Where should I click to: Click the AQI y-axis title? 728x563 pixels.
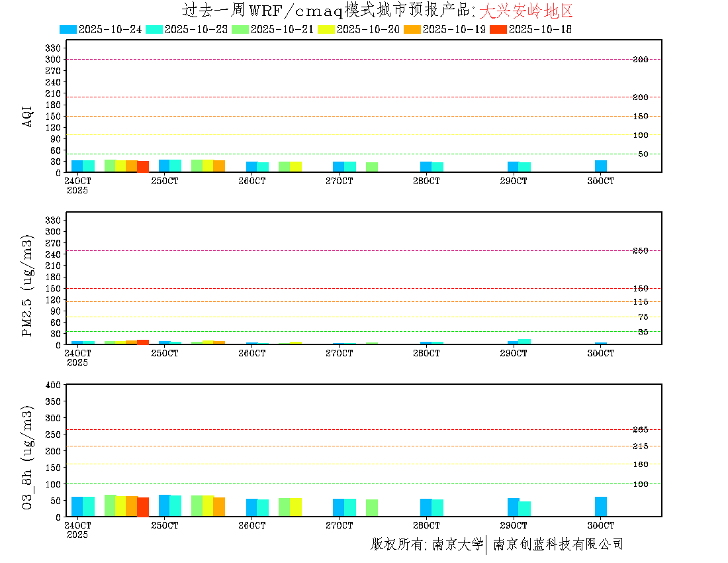[28, 115]
